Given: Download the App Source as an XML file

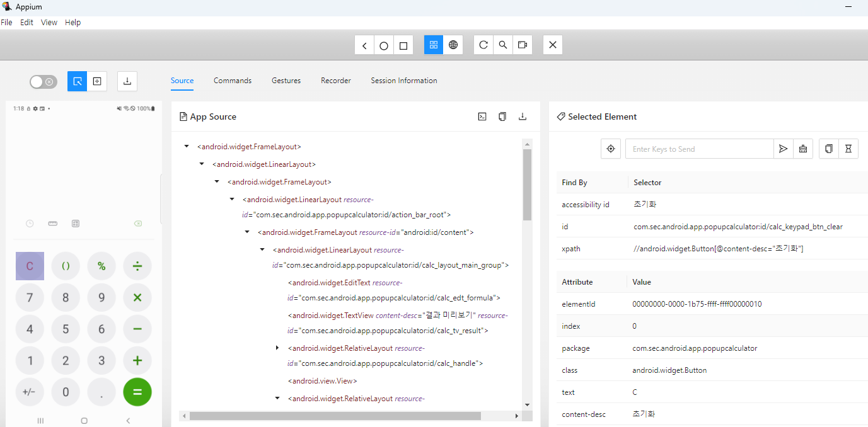Looking at the screenshot, I should click(523, 117).
